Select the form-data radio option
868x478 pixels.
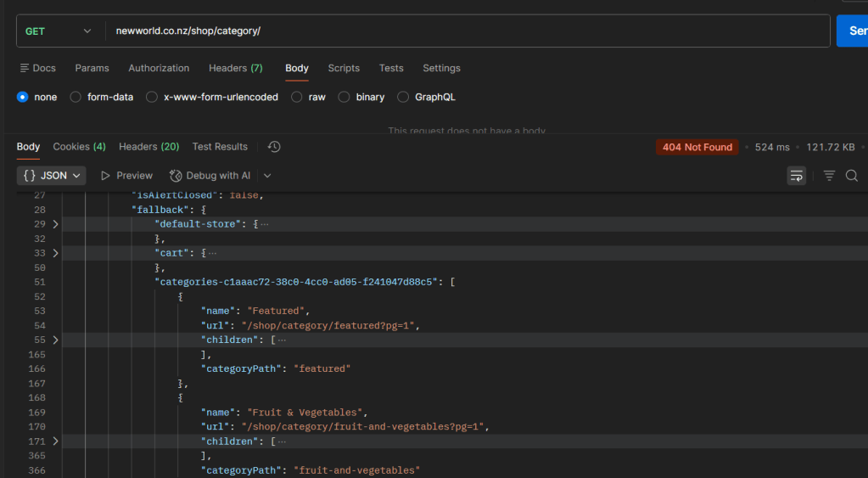(76, 97)
